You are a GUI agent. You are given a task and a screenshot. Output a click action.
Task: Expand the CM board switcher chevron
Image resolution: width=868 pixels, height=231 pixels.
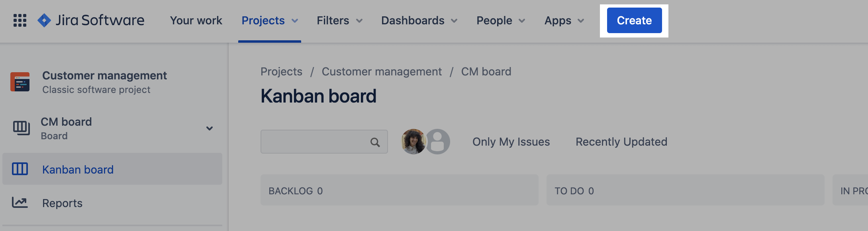210,128
